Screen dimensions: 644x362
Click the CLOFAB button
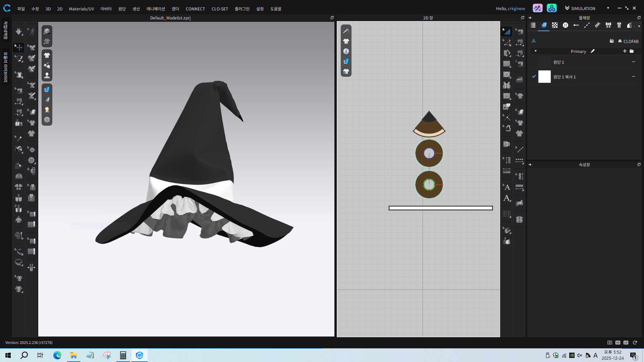tap(628, 41)
